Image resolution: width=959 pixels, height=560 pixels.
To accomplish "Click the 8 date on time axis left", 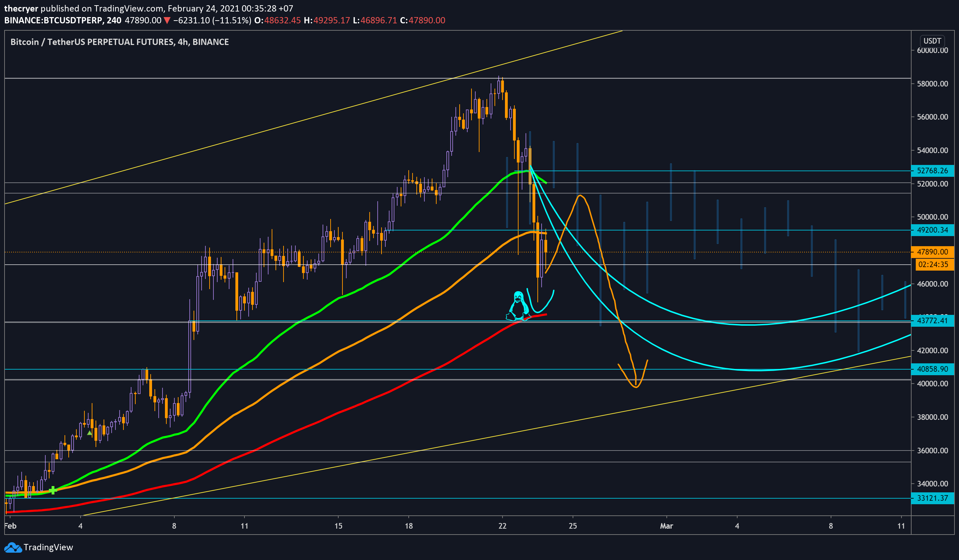I will (x=174, y=526).
